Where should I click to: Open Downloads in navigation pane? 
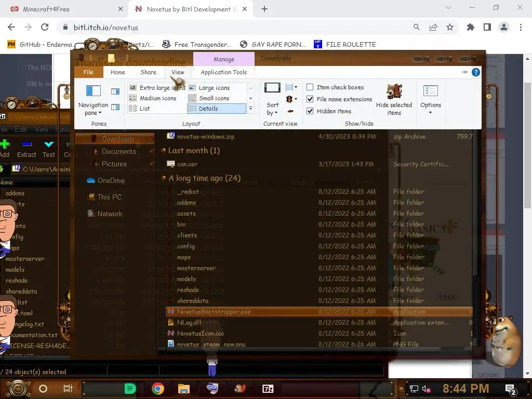pyautogui.click(x=115, y=139)
